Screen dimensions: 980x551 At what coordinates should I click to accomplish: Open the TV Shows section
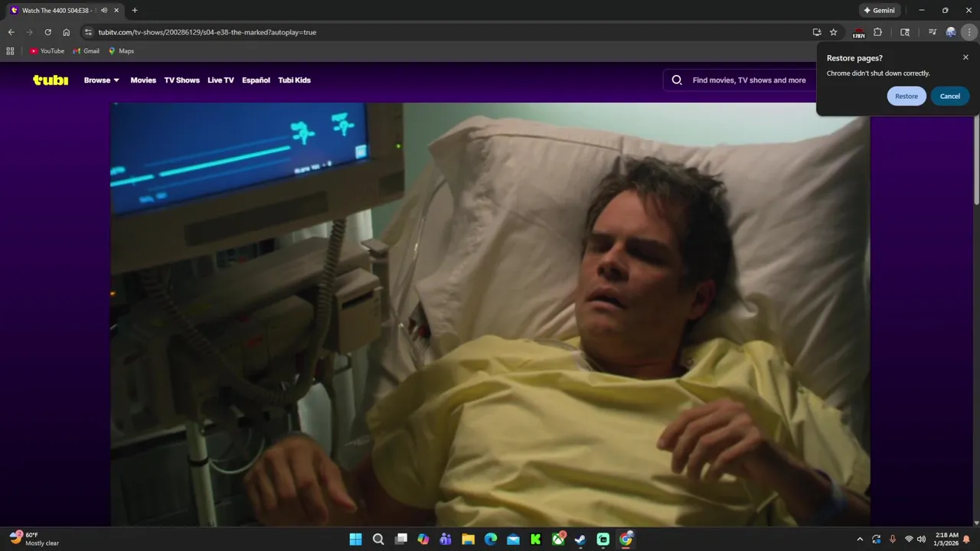181,80
